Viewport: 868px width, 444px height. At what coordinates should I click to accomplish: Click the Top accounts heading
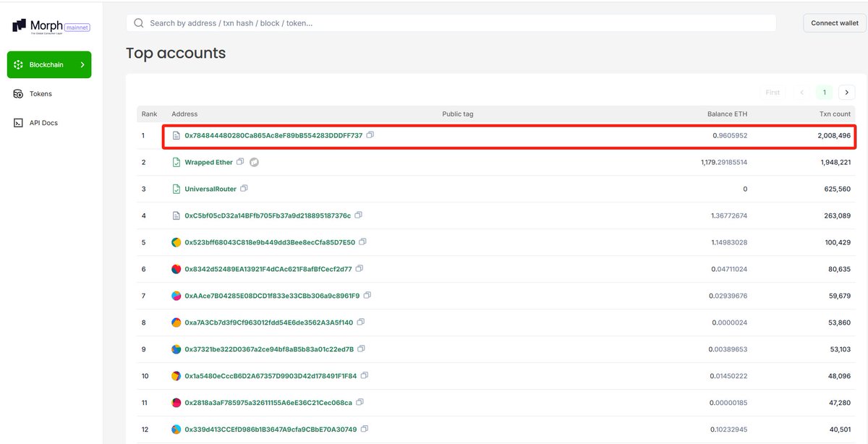(176, 54)
